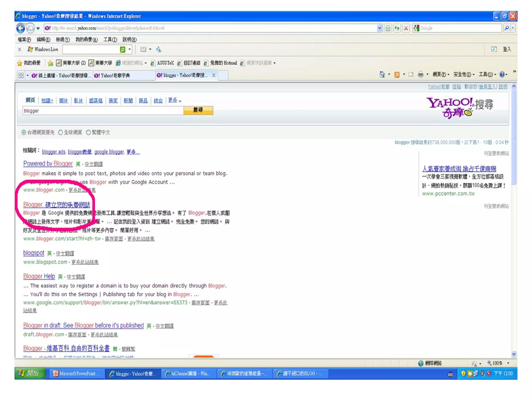
Task: Click the Add to Favorites star icon
Action: tap(50, 63)
